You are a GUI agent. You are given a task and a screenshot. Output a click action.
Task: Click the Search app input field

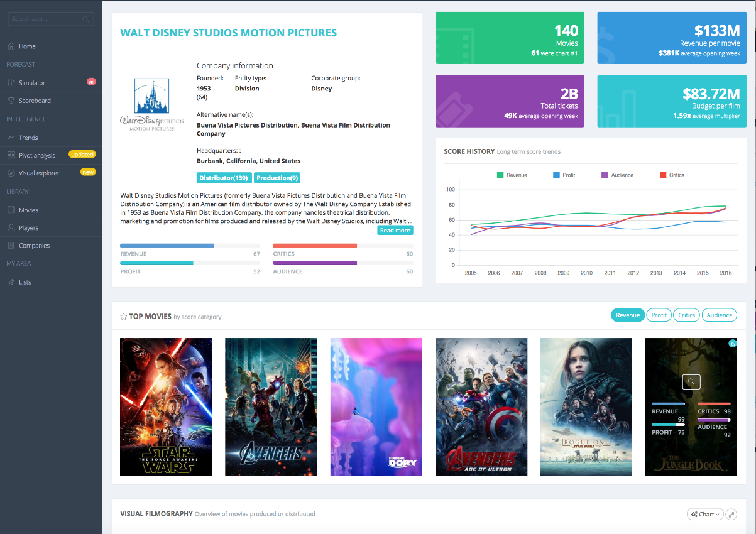[x=50, y=19]
